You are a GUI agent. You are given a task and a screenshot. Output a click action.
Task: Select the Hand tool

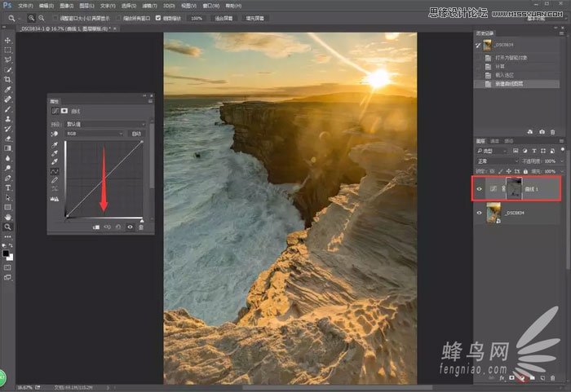(7, 217)
